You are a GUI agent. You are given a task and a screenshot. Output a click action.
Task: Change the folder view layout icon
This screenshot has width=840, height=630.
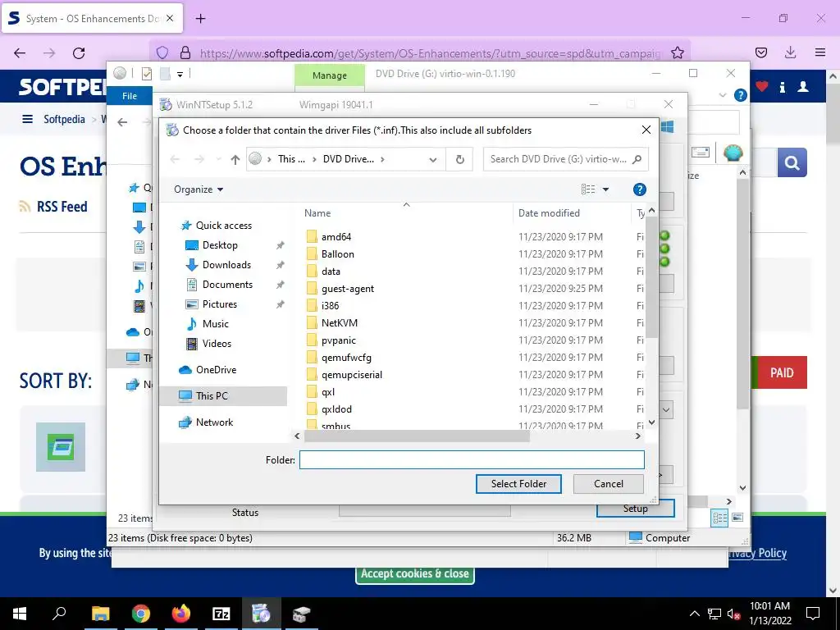tap(588, 189)
